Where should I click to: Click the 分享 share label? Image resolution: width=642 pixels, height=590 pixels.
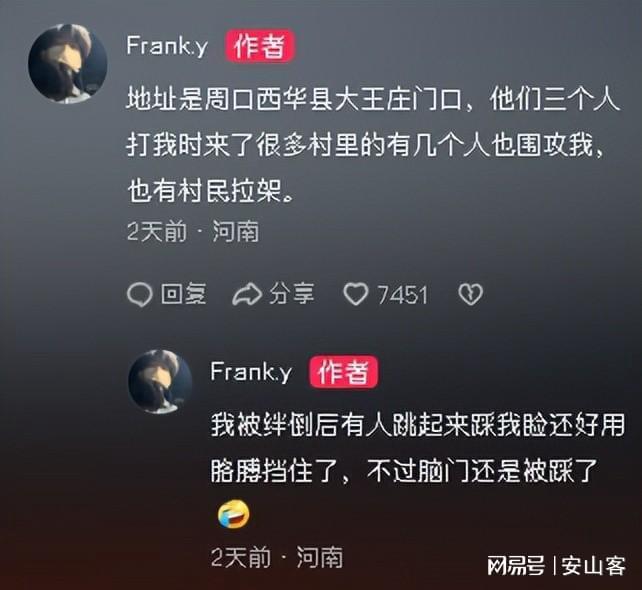(x=292, y=294)
